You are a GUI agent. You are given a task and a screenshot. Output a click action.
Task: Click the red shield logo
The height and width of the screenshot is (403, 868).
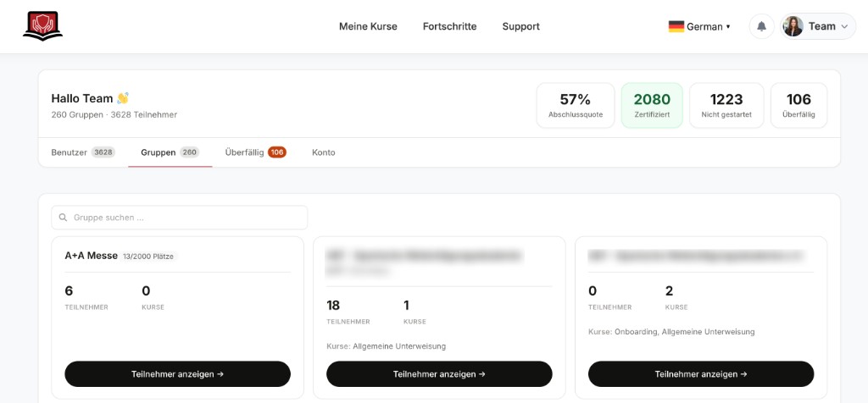42,26
